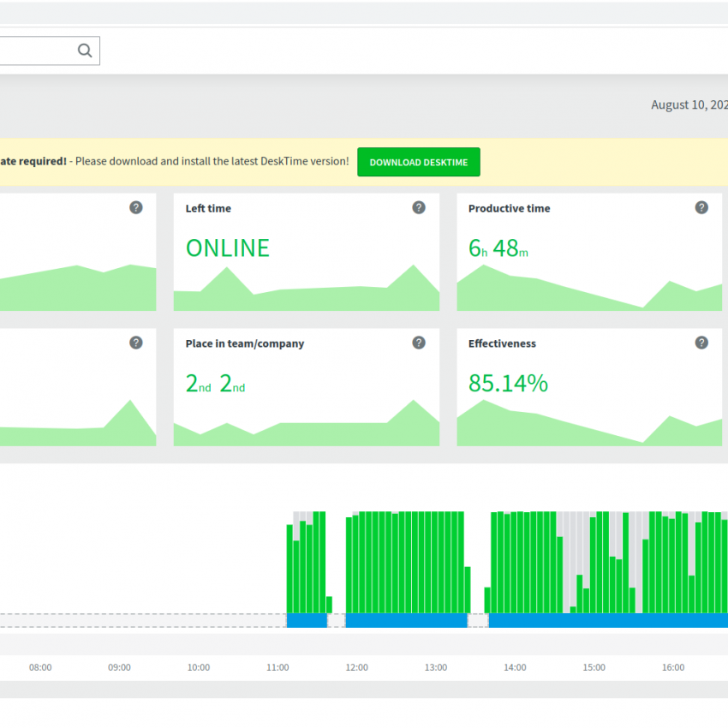Image resolution: width=728 pixels, height=728 pixels.
Task: Open help icon on Place in team/company card
Action: point(419,343)
